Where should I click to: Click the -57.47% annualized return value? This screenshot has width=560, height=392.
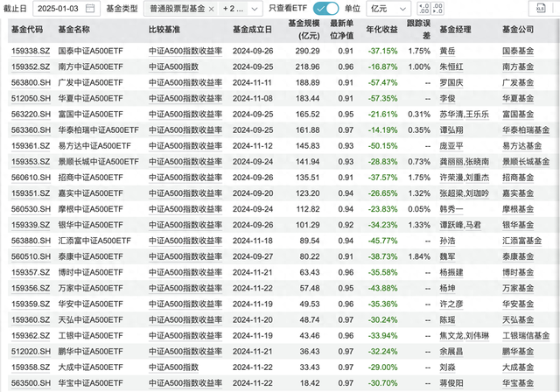coord(382,83)
